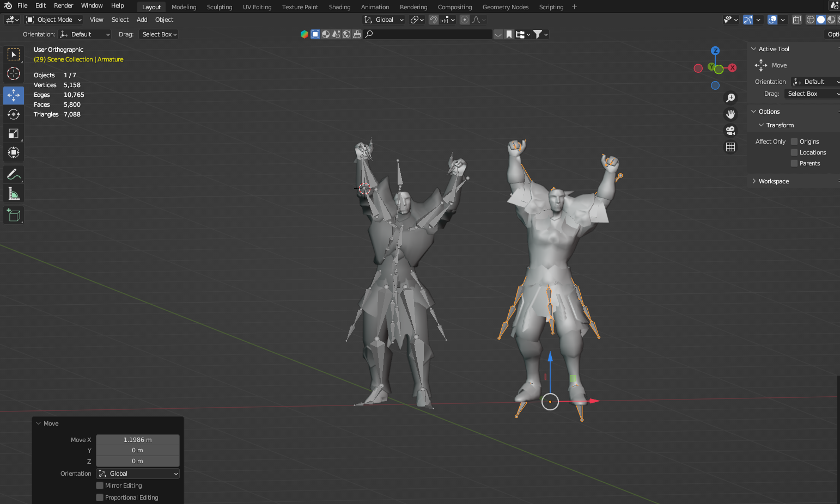Image resolution: width=840 pixels, height=504 pixels.
Task: Switch to wireframe viewport shading
Action: (x=811, y=20)
